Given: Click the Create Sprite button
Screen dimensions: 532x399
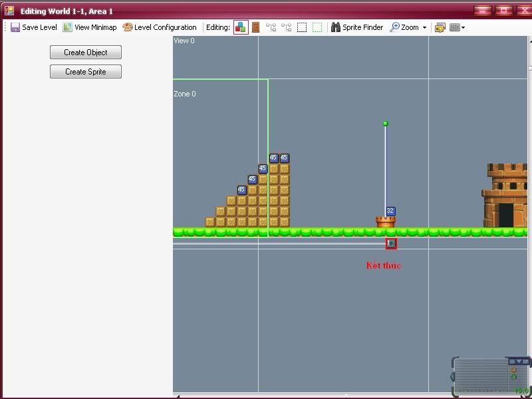Looking at the screenshot, I should click(86, 72).
